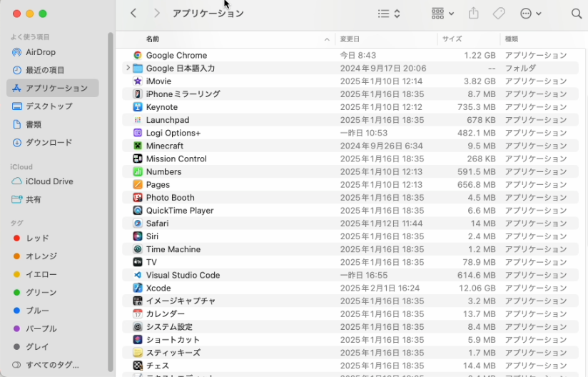
Task: Go forward with the right chevron
Action: tap(157, 14)
